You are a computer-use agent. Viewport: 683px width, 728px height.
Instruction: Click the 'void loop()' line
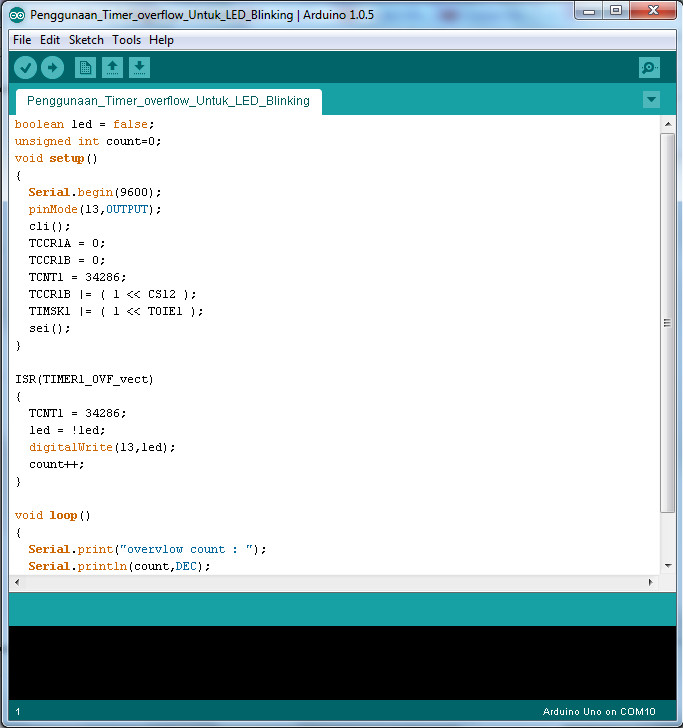point(52,515)
